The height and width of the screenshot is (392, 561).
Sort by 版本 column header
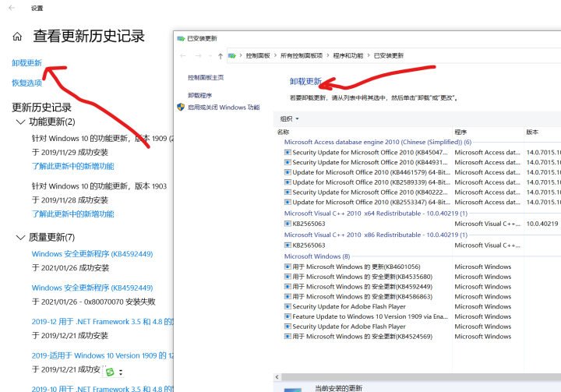[542, 132]
